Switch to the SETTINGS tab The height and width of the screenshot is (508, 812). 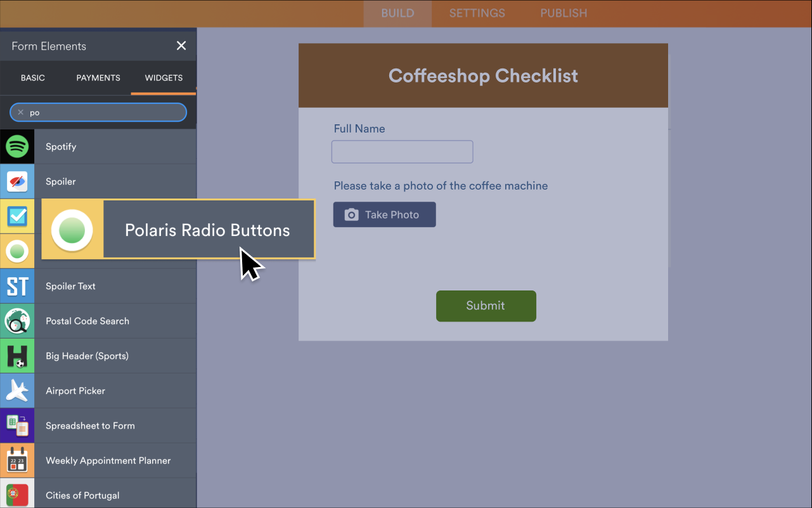click(x=477, y=13)
